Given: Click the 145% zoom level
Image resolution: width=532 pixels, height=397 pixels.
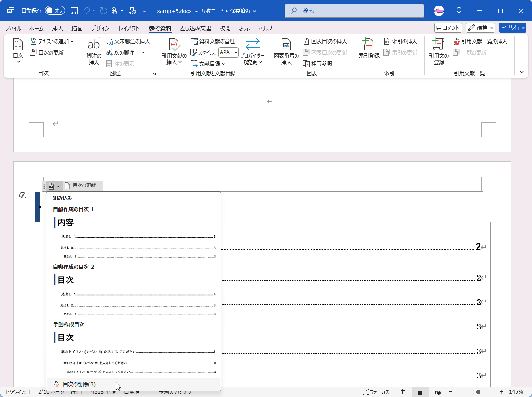Looking at the screenshot, I should [x=516, y=392].
